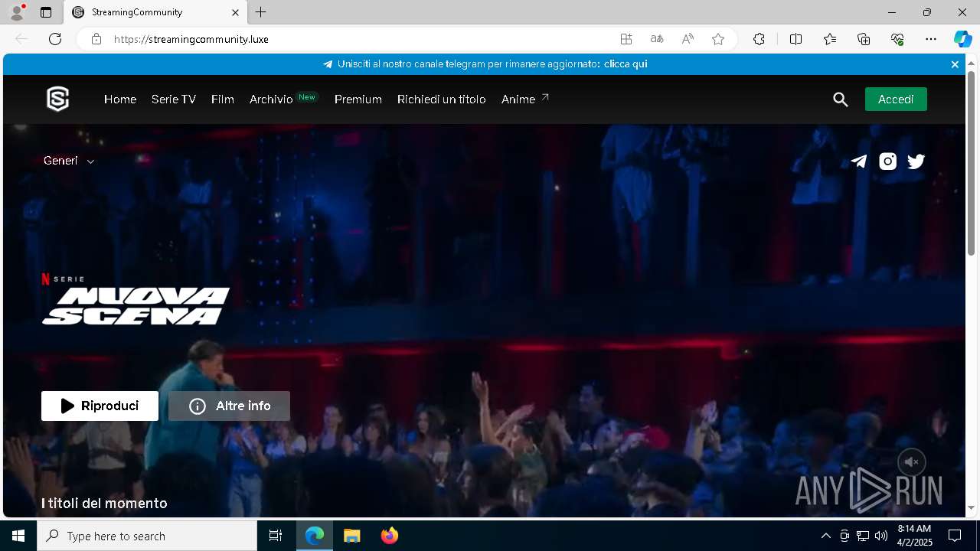Close the StreamingCommunity tab
Screen dimensions: 980x551
(235, 12)
